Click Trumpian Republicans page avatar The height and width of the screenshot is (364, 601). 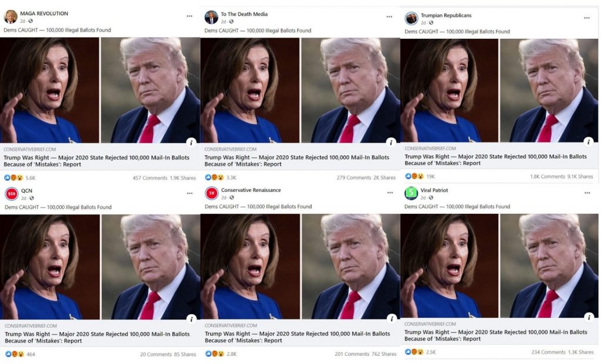click(411, 19)
